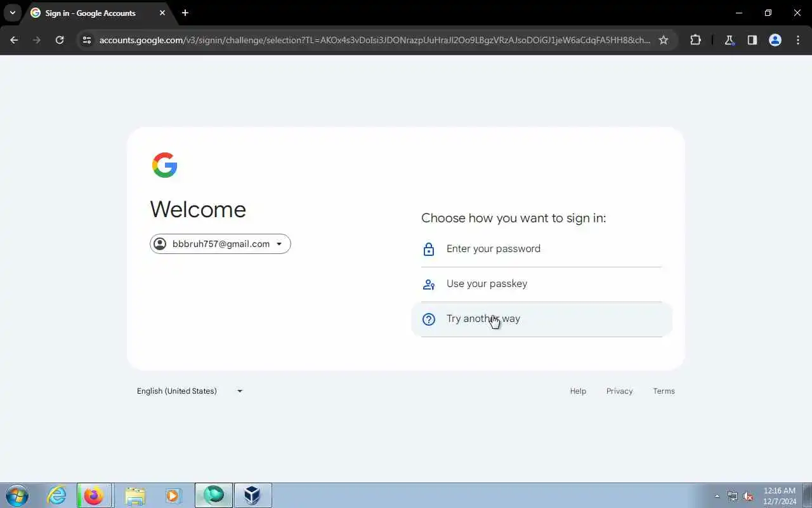The image size is (812, 508).
Task: Click the Google logo
Action: click(x=165, y=165)
